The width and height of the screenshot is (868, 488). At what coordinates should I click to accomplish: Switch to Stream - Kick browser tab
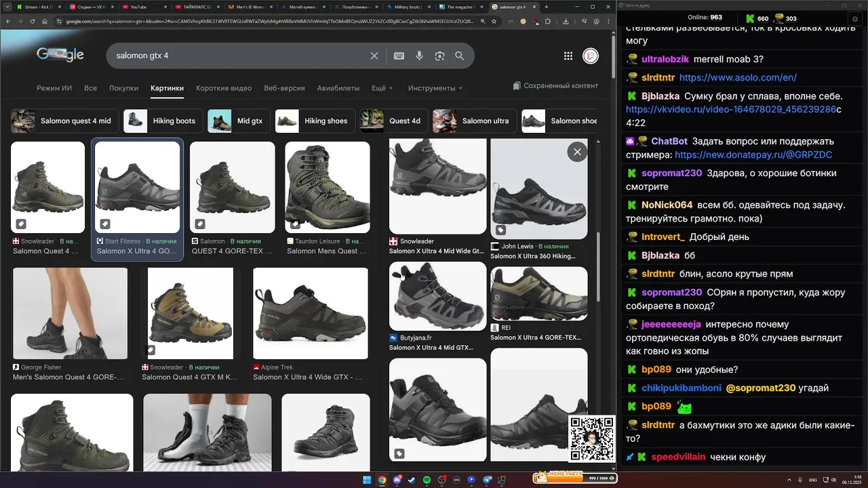[38, 7]
